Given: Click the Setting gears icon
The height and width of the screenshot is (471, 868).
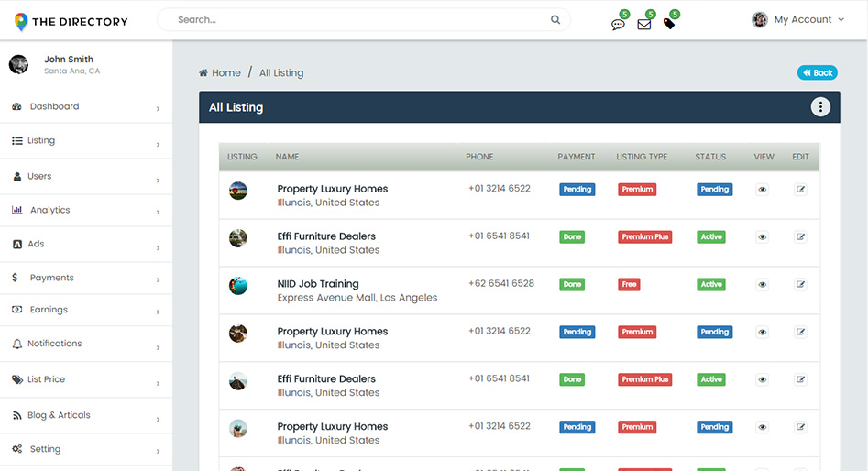Looking at the screenshot, I should (x=17, y=449).
